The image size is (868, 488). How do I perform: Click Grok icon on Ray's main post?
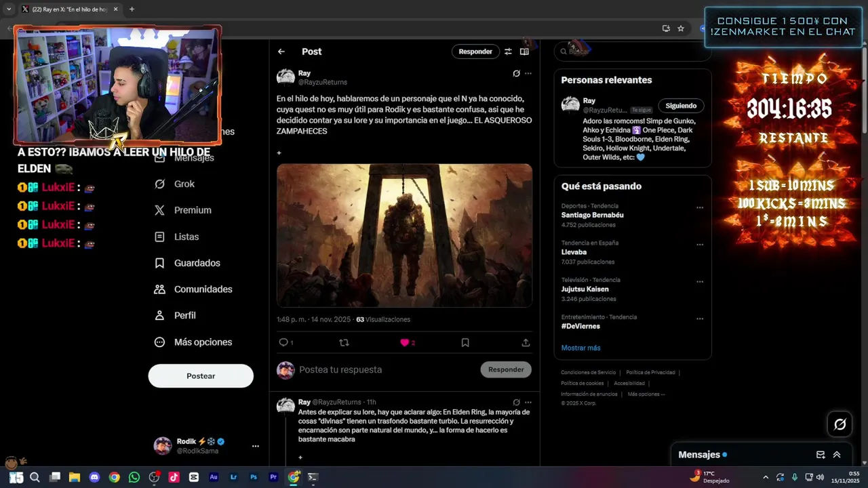click(x=516, y=73)
